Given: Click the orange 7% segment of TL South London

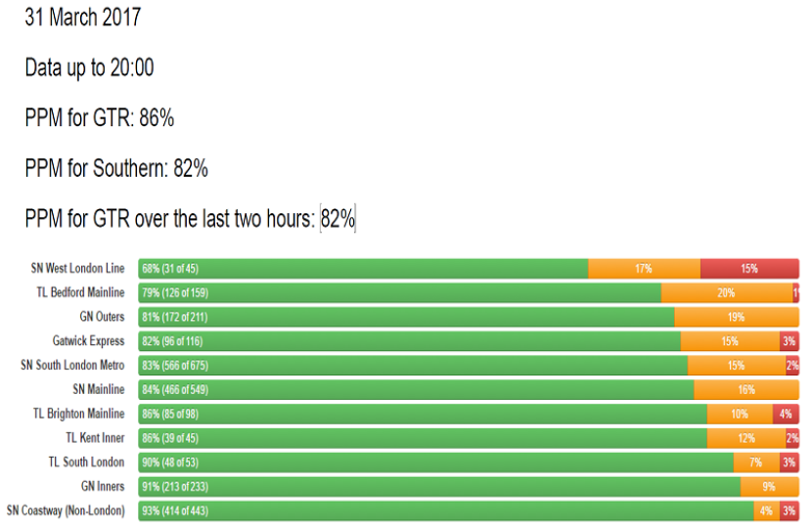Looking at the screenshot, I should point(756,462).
